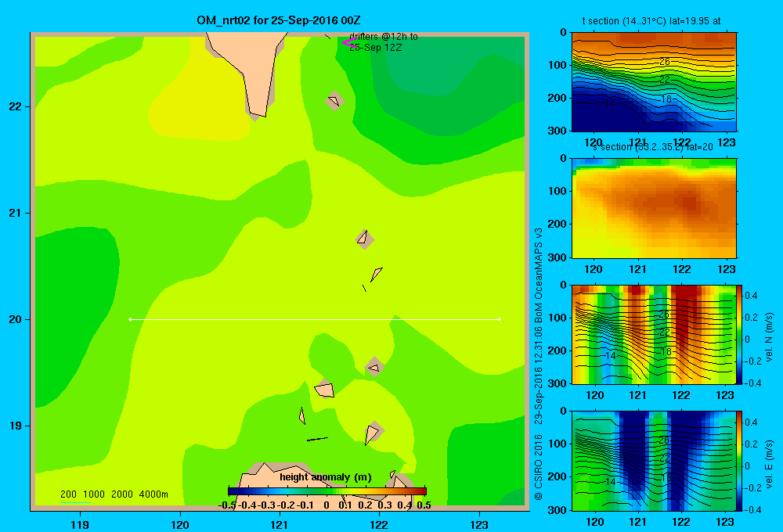
Task: Click the 'vel. E (m/s)' axis label
Action: [770, 464]
